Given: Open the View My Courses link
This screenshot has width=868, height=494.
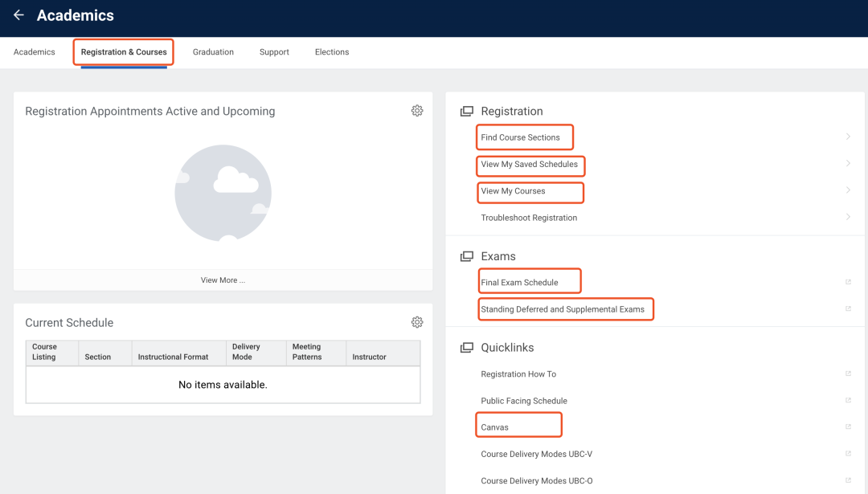Looking at the screenshot, I should coord(513,191).
